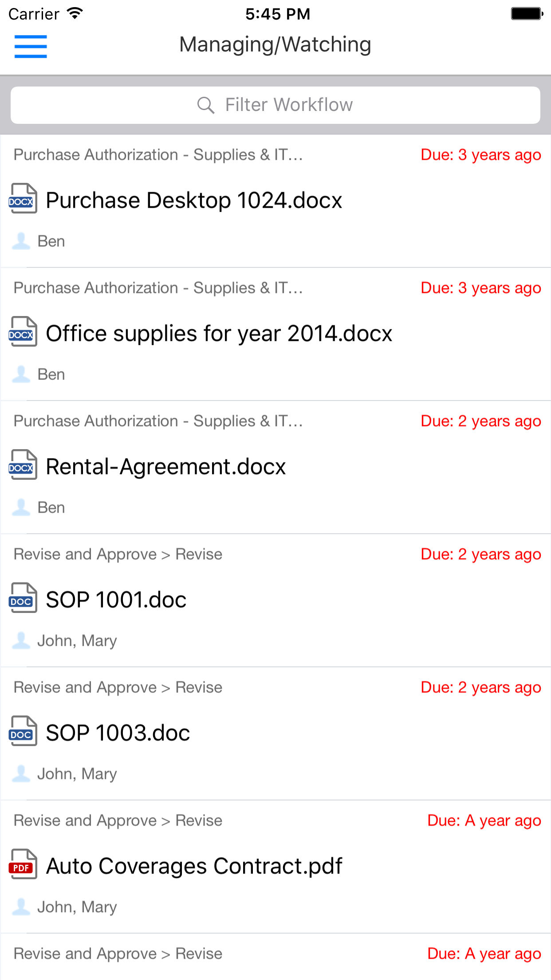Open Office supplies for year 2014.docx
551x980 pixels.
click(219, 333)
